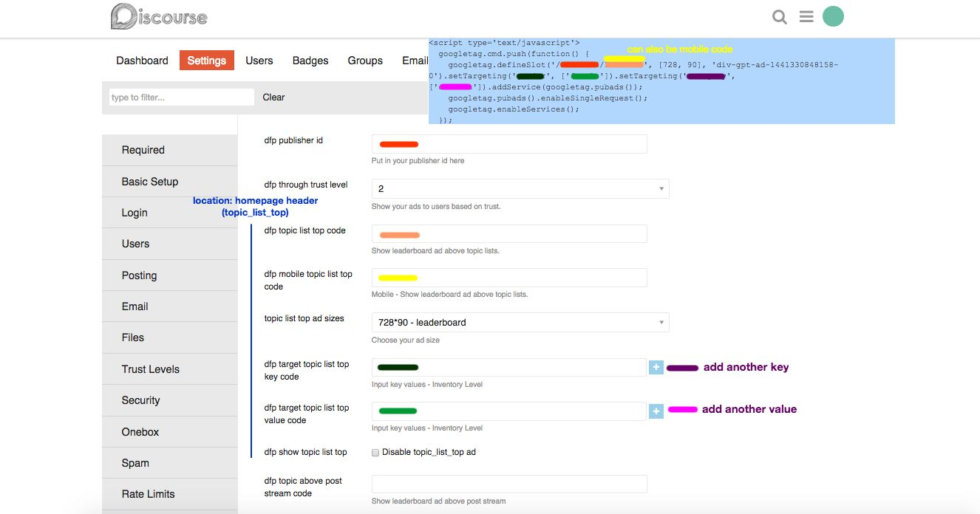Open the green user avatar menu
This screenshot has width=980, height=514.
point(833,16)
